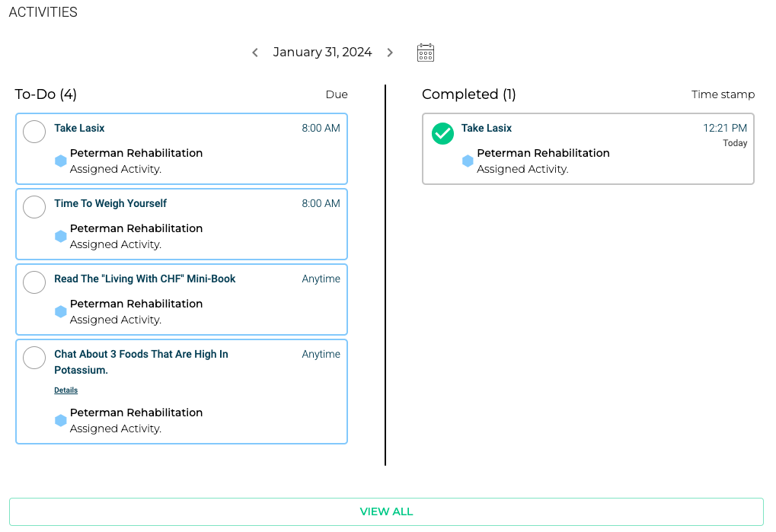Click the 8:00 AM due time on Weigh Yourself
This screenshot has height=532, width=776.
coord(321,203)
